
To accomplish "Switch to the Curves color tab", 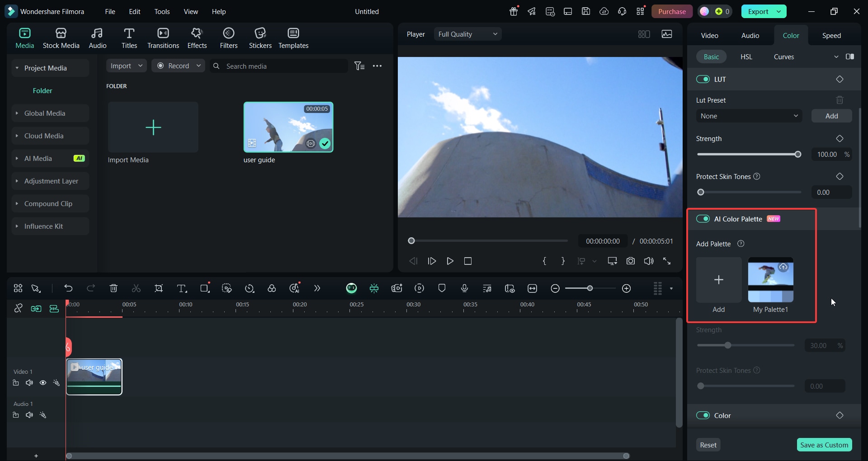I will 783,56.
